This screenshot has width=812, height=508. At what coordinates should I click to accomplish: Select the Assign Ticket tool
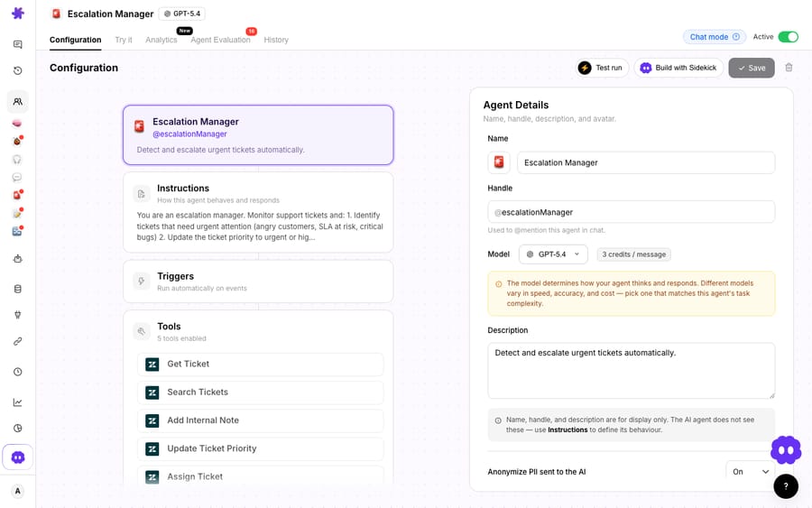pos(261,476)
